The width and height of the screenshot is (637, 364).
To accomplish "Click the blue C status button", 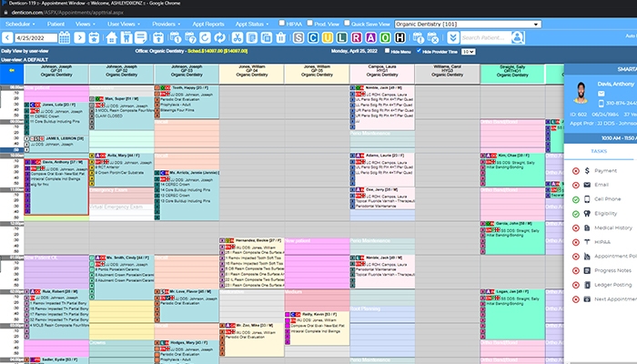I will tap(313, 38).
